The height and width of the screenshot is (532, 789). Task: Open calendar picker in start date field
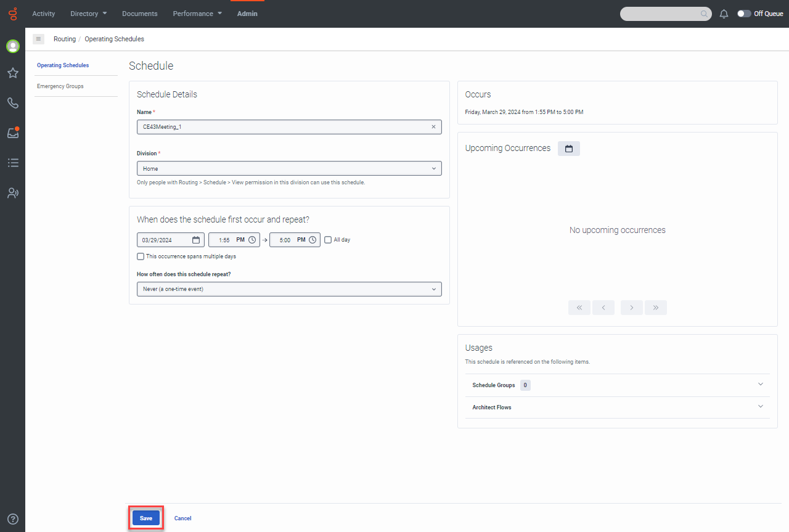(x=196, y=240)
